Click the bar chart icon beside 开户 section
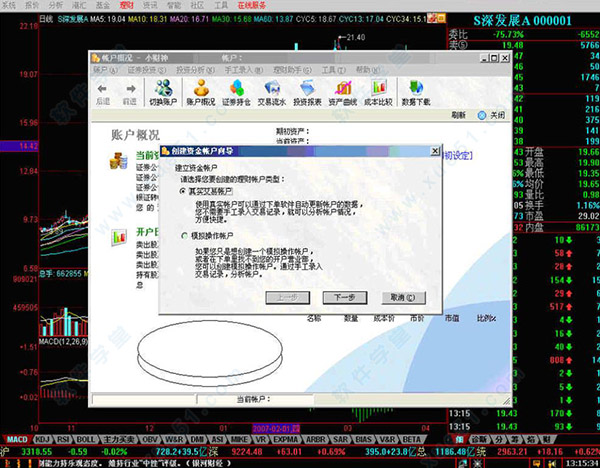Screen dimensions: 600x468 click(119, 237)
